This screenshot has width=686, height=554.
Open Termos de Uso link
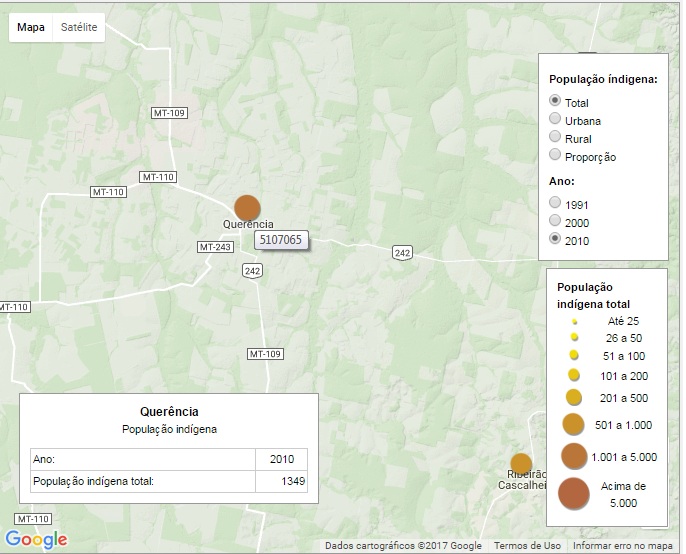pos(526,546)
